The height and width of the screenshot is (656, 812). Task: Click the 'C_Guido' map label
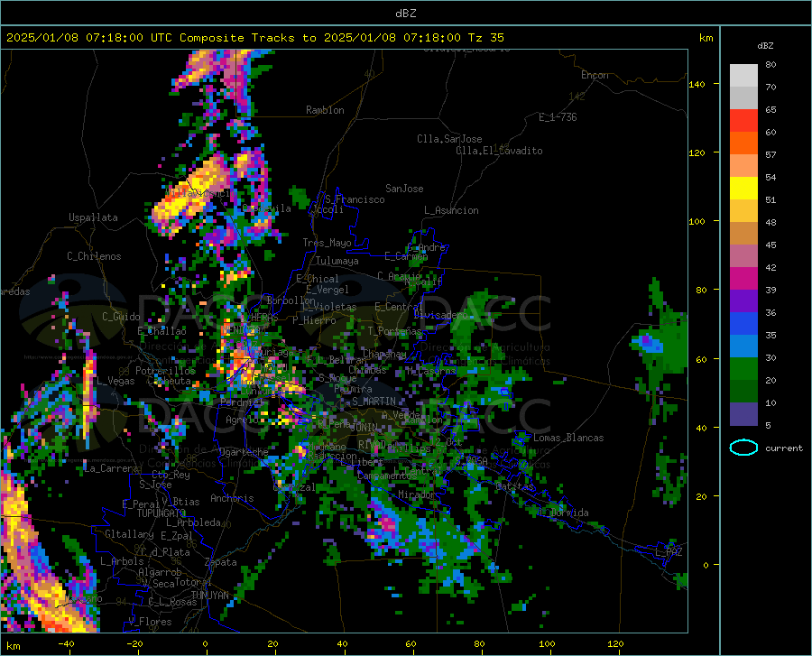click(121, 317)
